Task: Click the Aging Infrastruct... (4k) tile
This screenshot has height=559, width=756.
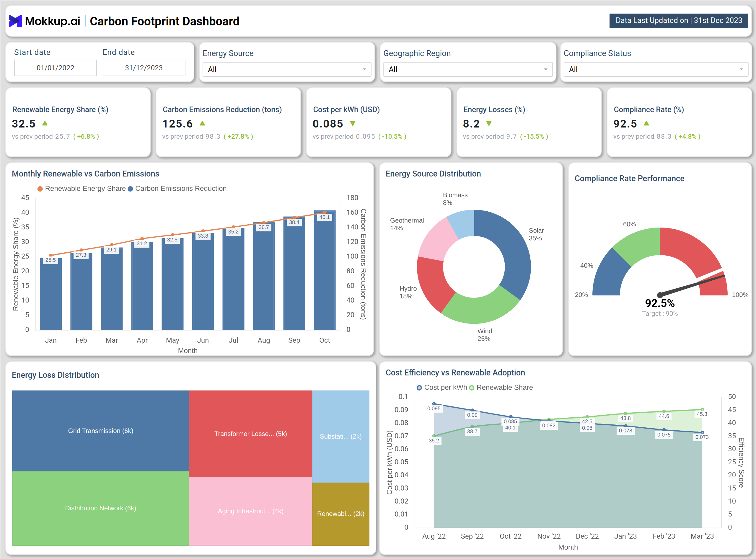Action: pos(250,511)
